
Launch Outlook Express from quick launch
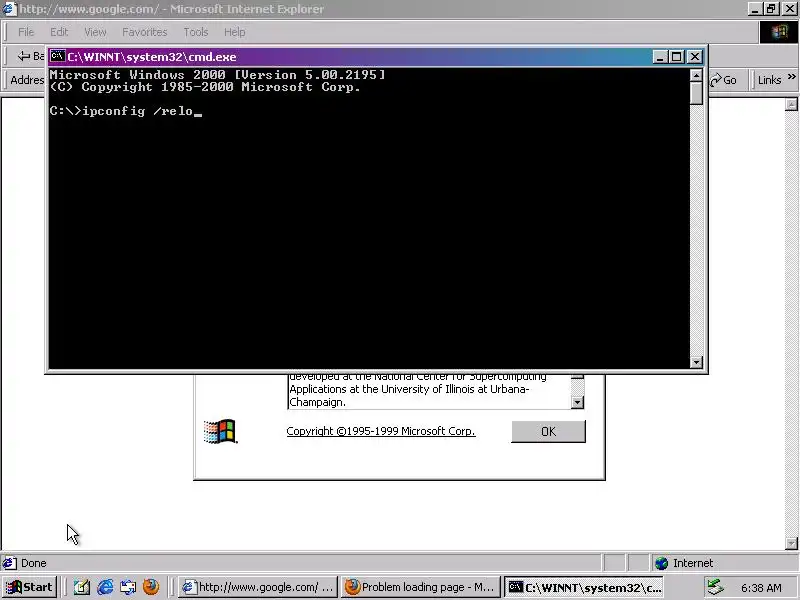point(128,587)
